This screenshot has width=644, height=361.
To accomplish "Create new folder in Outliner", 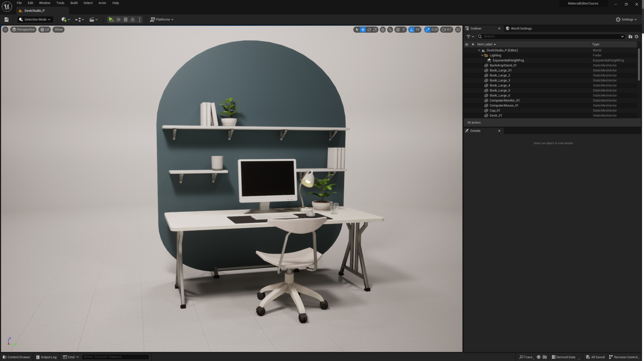I will click(630, 36).
